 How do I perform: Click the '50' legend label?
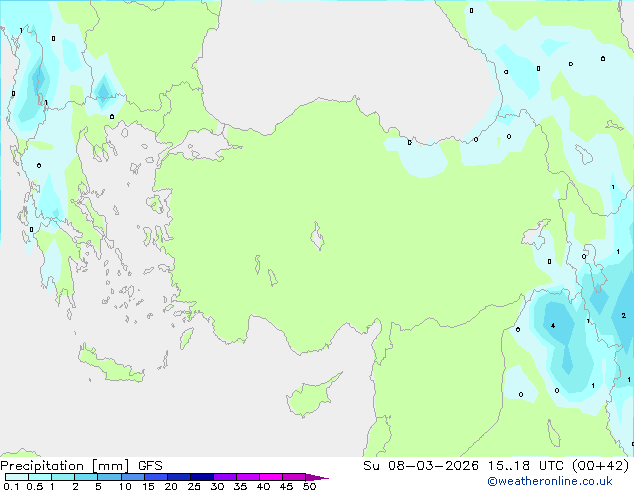(x=309, y=486)
